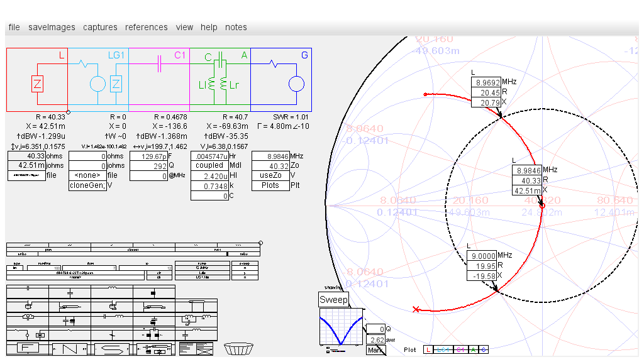The image size is (644, 362).
Task: Edit the 40.32 Zo field
Action: point(270,166)
